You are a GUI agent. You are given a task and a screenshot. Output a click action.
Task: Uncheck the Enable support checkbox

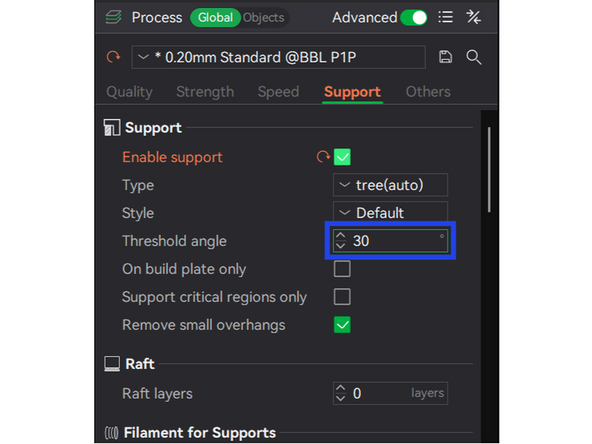tap(342, 157)
